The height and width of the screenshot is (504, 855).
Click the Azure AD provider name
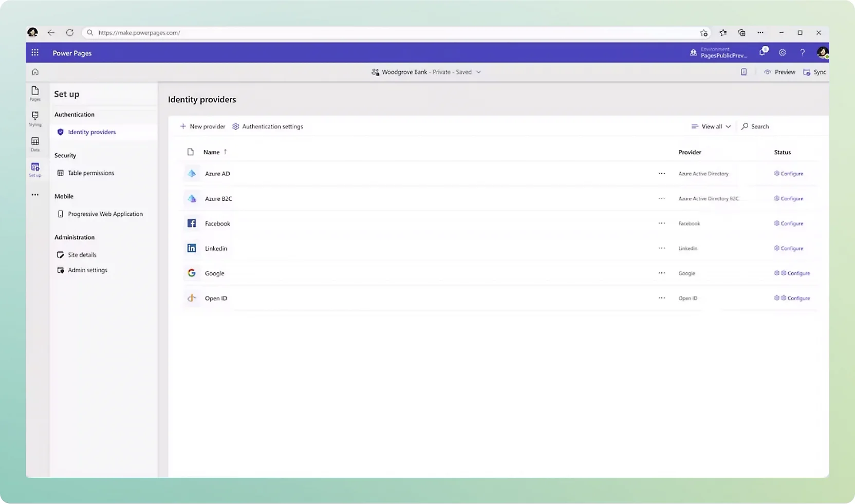pos(217,174)
